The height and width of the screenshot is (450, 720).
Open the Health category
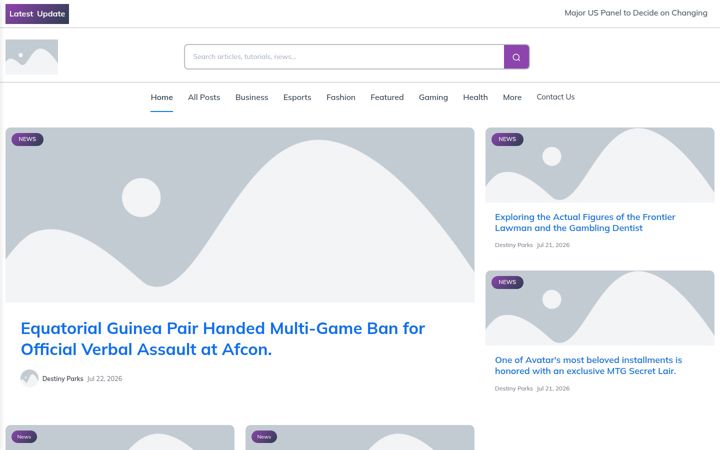click(475, 97)
